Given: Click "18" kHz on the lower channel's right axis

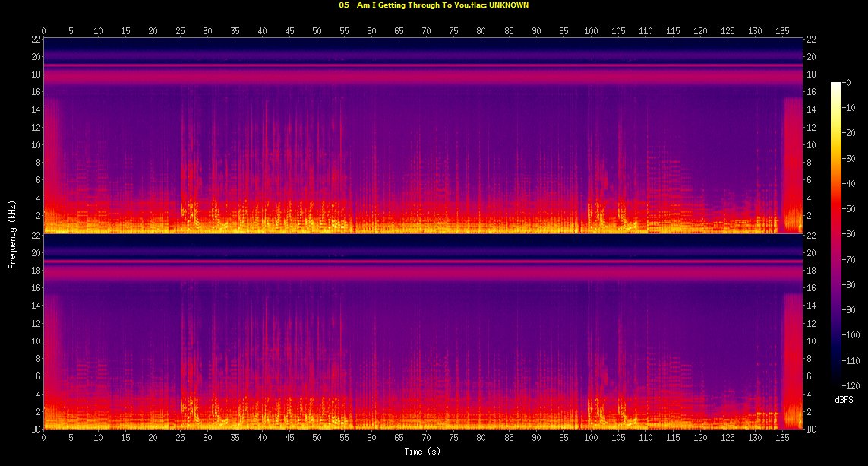Looking at the screenshot, I should 811,271.
